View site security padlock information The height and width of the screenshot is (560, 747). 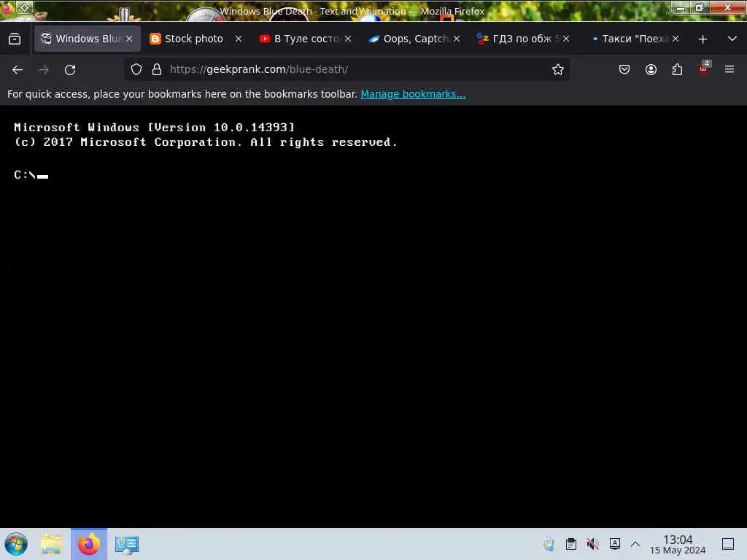tap(157, 69)
